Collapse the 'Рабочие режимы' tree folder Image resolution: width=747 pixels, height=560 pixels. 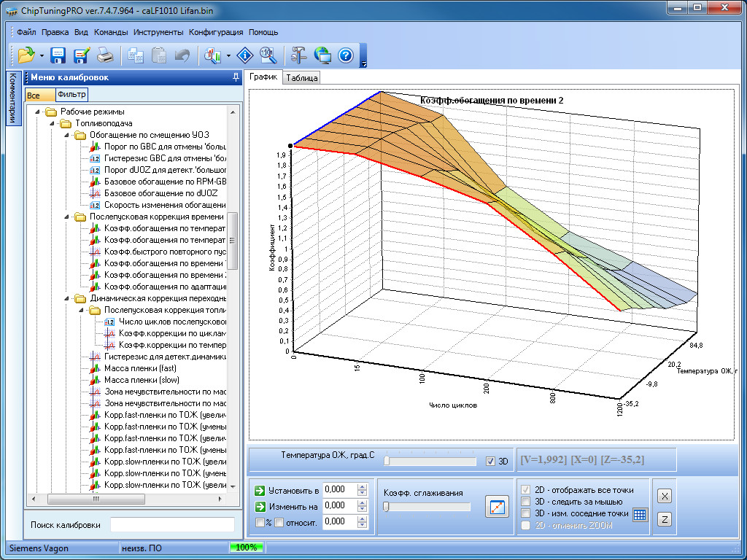point(36,112)
